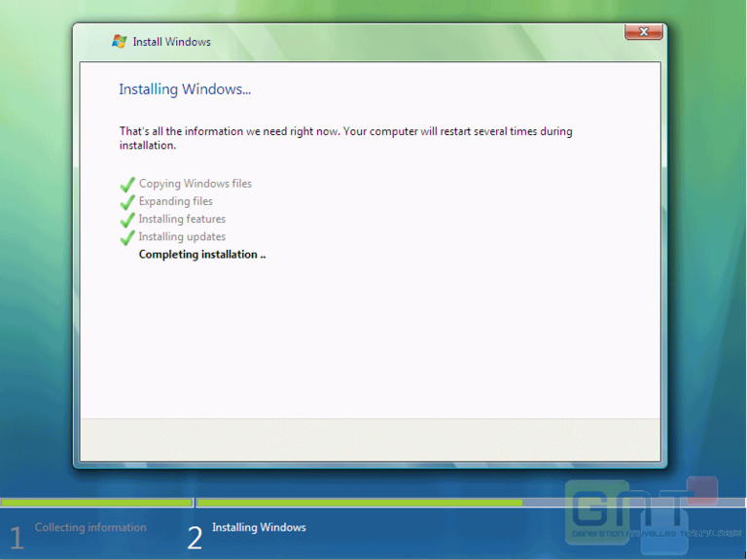
Task: Click the Collecting information progress bar
Action: coord(96,503)
